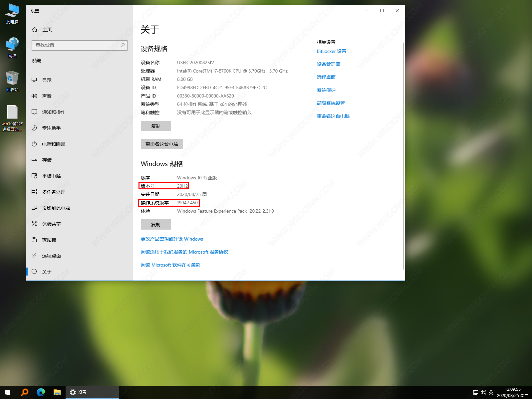Click the 8.00 GB RAM value
The image size is (532, 399).
(x=185, y=79)
